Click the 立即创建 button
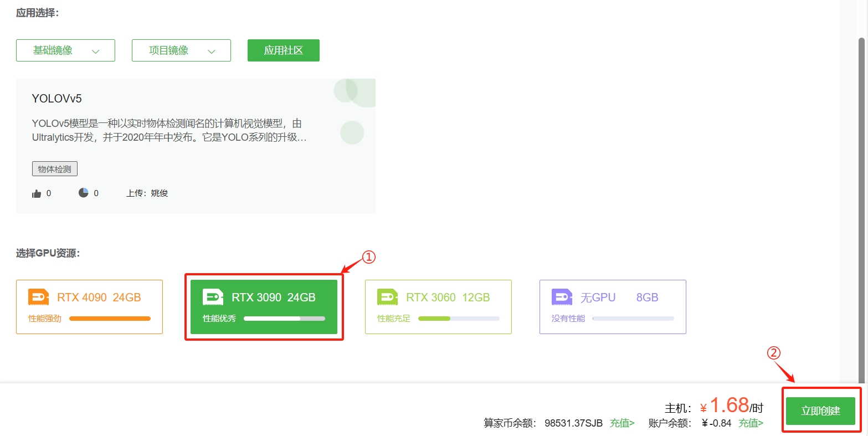This screenshot has height=436, width=868. coord(820,411)
